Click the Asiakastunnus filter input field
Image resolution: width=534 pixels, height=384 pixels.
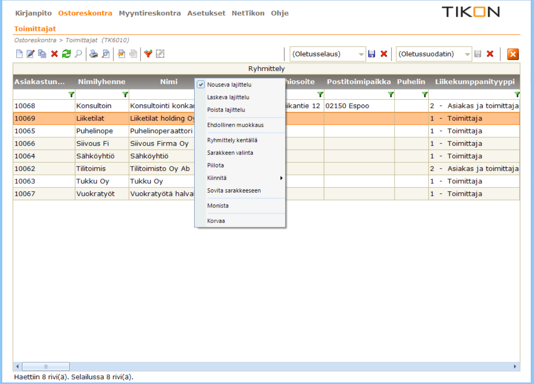41,94
